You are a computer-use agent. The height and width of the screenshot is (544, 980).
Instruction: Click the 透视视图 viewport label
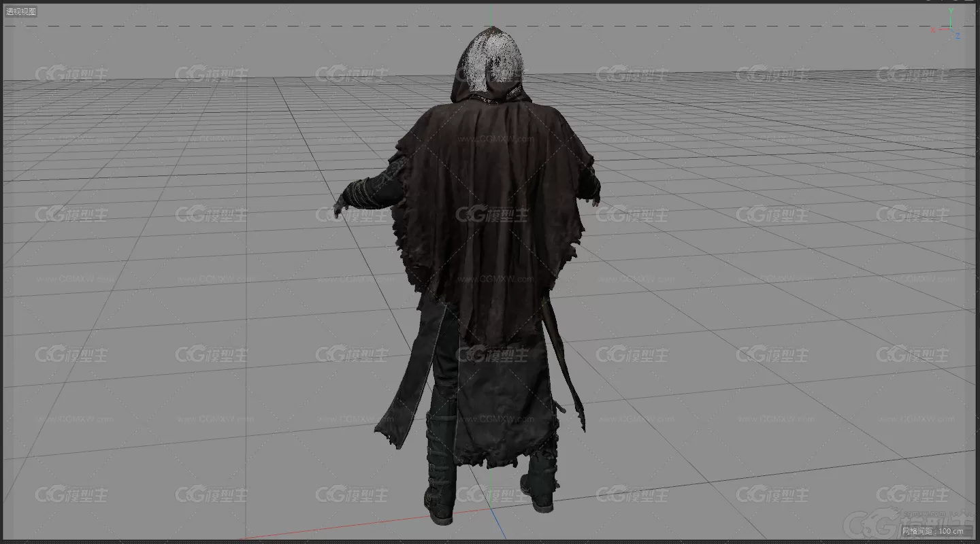21,12
